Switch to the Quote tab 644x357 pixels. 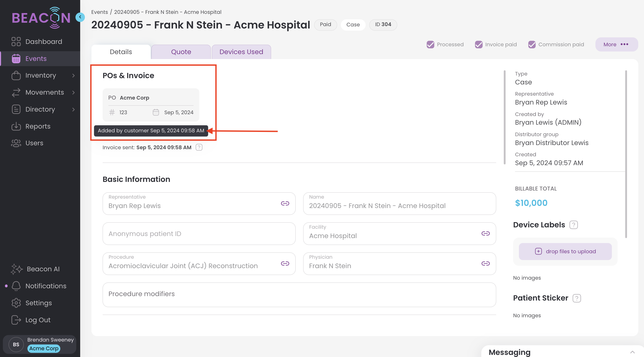[181, 52]
